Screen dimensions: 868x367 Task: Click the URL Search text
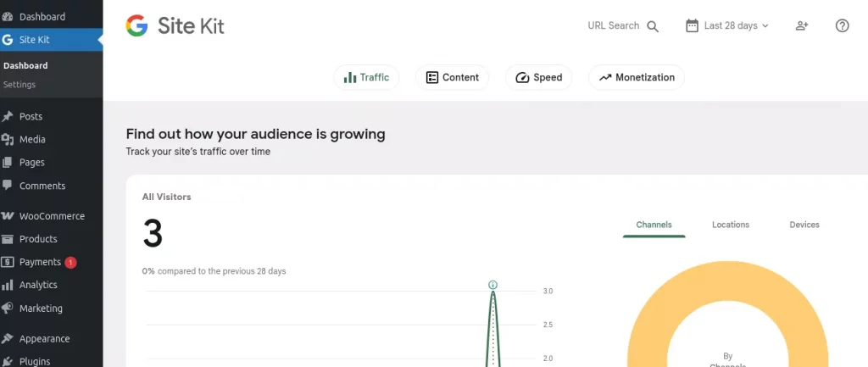click(614, 25)
